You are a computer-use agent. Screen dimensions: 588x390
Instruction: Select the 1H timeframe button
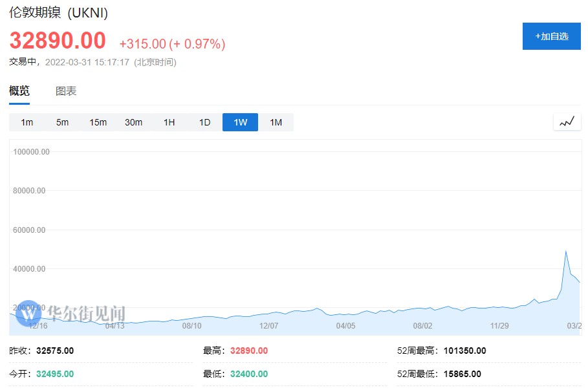(x=169, y=122)
